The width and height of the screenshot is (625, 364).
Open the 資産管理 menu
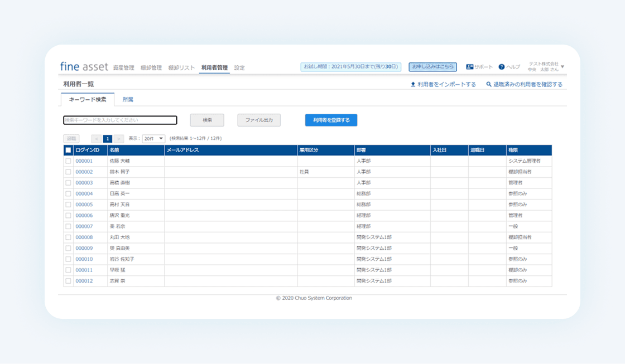(x=123, y=67)
